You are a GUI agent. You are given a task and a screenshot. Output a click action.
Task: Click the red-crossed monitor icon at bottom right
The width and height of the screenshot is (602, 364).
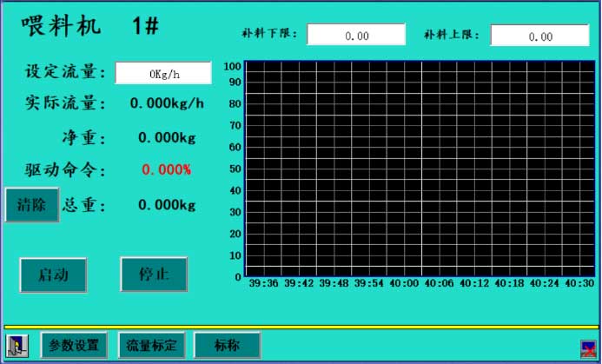588,348
